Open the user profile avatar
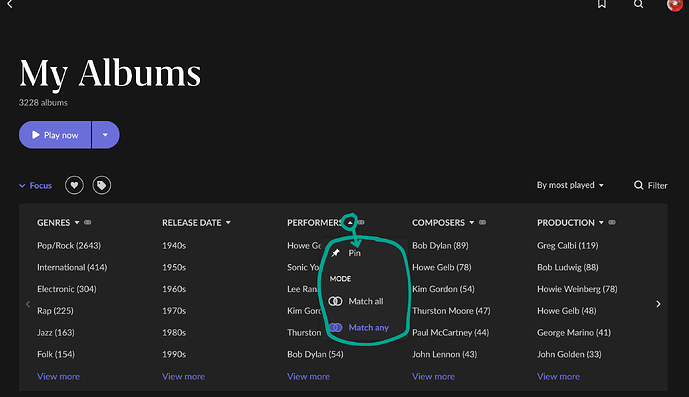689x397 pixels. 674,5
